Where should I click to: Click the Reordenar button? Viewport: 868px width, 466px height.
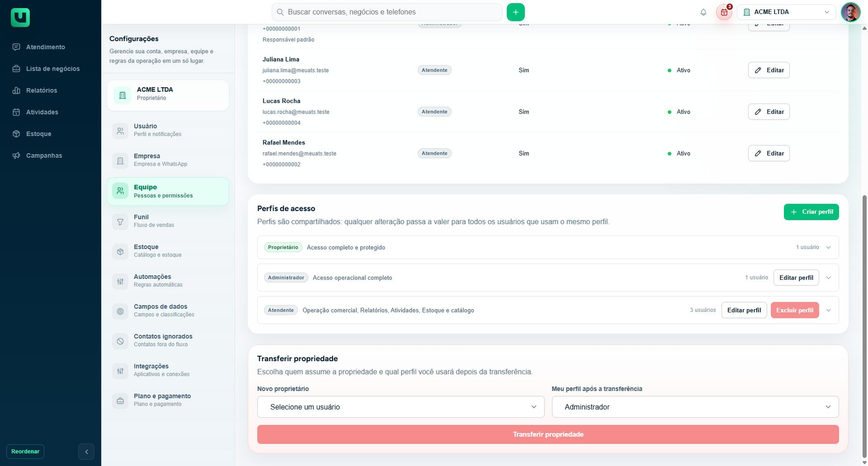pos(25,451)
